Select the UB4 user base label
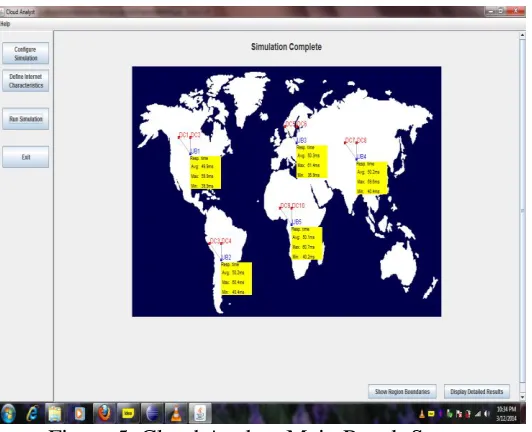This screenshot has width=532, height=432. click(362, 156)
